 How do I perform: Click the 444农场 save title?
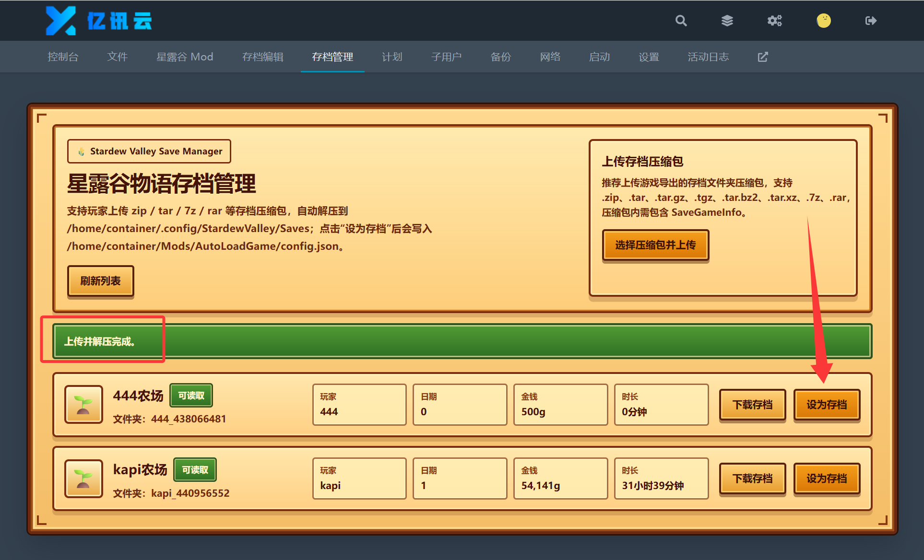138,396
